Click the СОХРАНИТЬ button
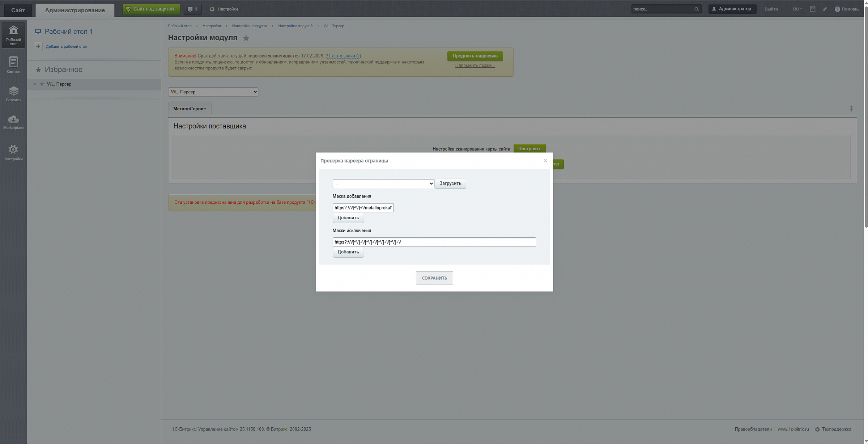Image resolution: width=868 pixels, height=444 pixels. click(x=434, y=278)
